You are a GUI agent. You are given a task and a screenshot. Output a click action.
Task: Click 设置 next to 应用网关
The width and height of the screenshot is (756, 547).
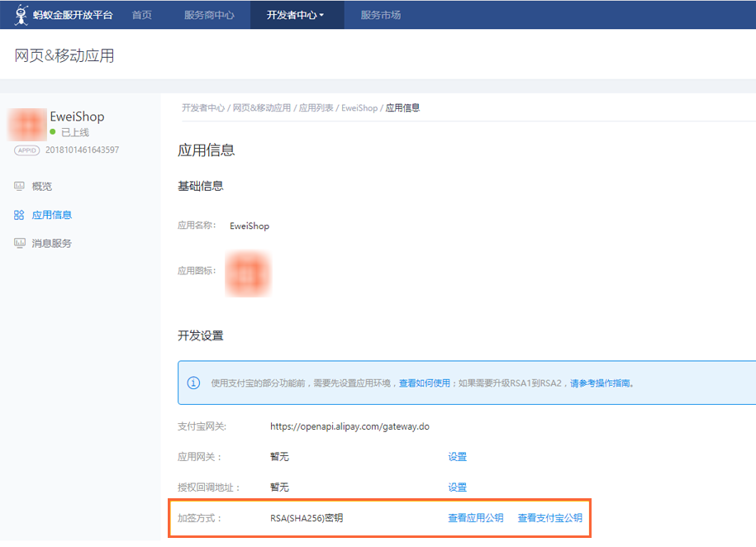point(457,457)
